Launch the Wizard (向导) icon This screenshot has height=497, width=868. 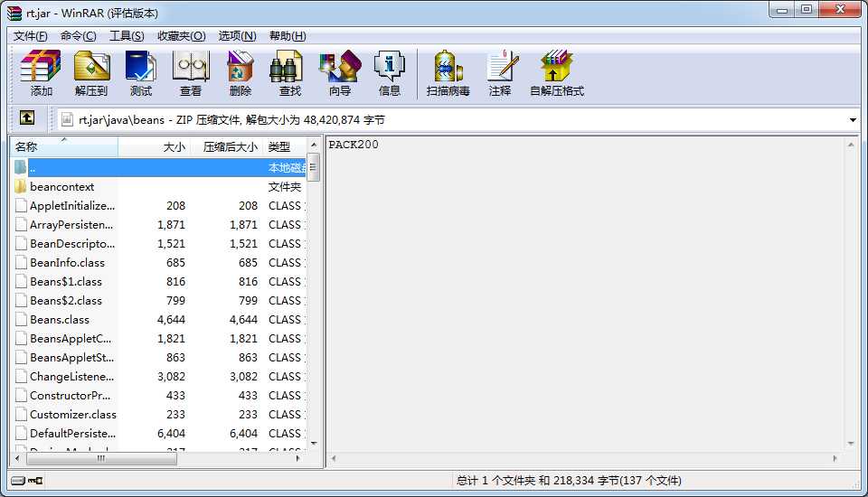(x=339, y=73)
